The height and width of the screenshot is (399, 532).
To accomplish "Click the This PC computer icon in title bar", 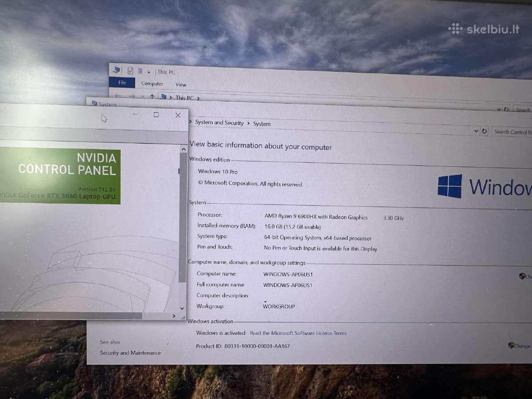I will [x=117, y=70].
